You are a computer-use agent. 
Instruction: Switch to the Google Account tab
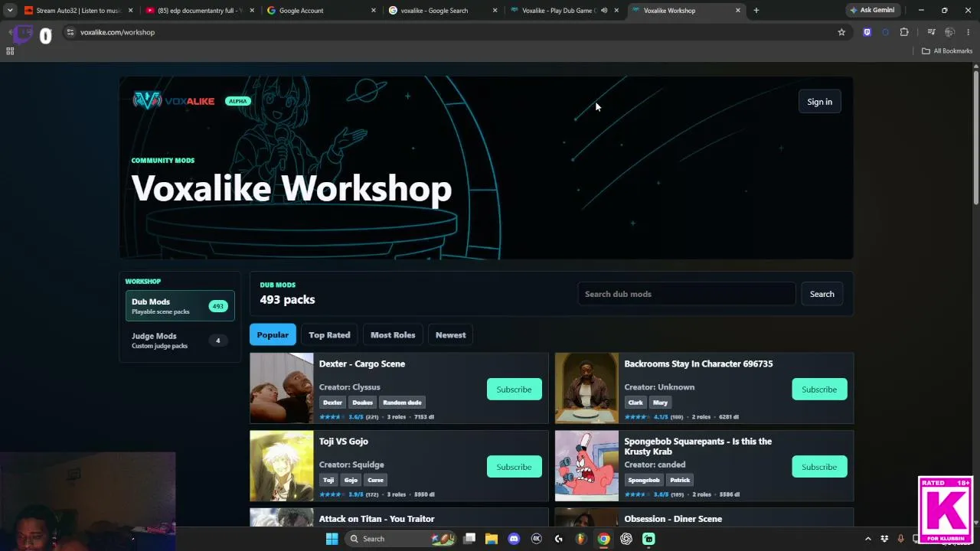(x=322, y=11)
